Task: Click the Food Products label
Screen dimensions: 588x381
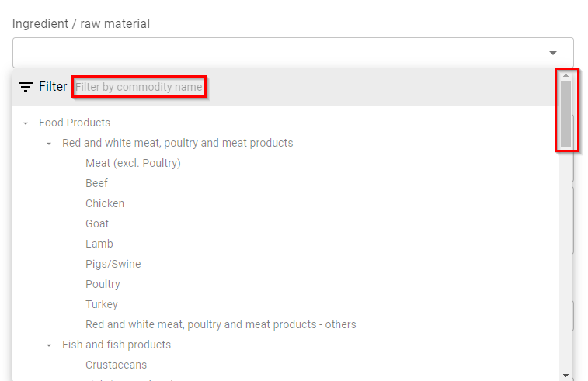Action: pos(75,123)
